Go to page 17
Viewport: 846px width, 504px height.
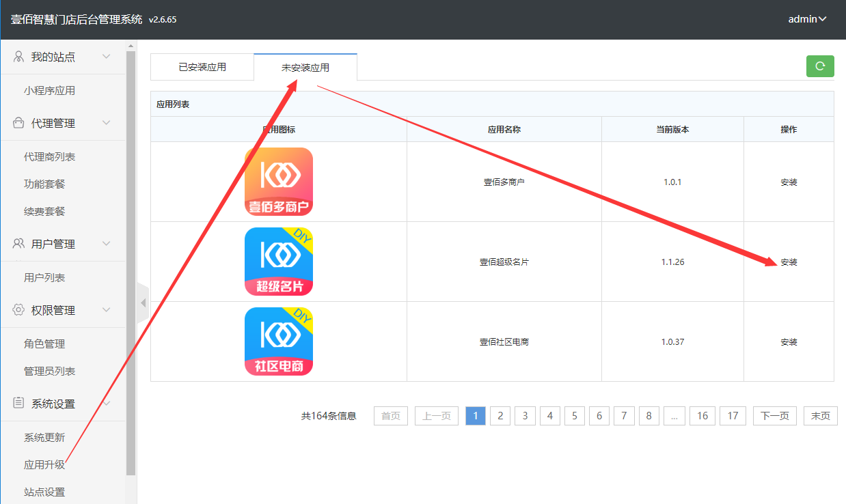coord(733,416)
